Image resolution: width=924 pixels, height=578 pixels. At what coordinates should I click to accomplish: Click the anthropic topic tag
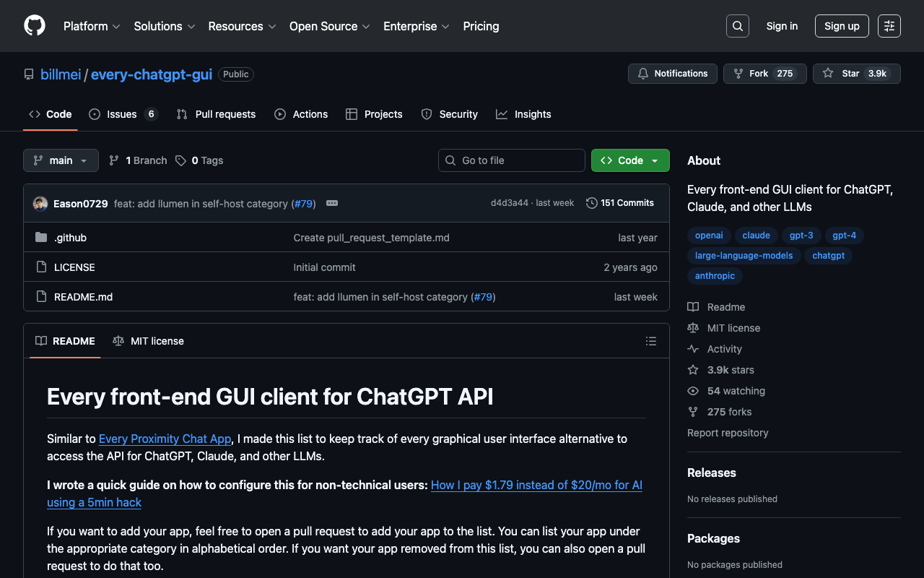click(715, 276)
